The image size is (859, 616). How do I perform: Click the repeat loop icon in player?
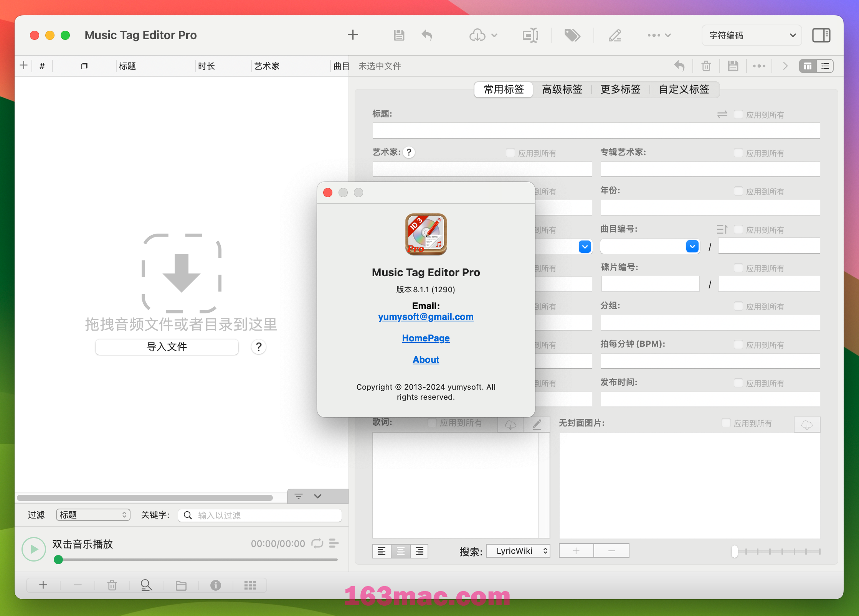point(317,543)
